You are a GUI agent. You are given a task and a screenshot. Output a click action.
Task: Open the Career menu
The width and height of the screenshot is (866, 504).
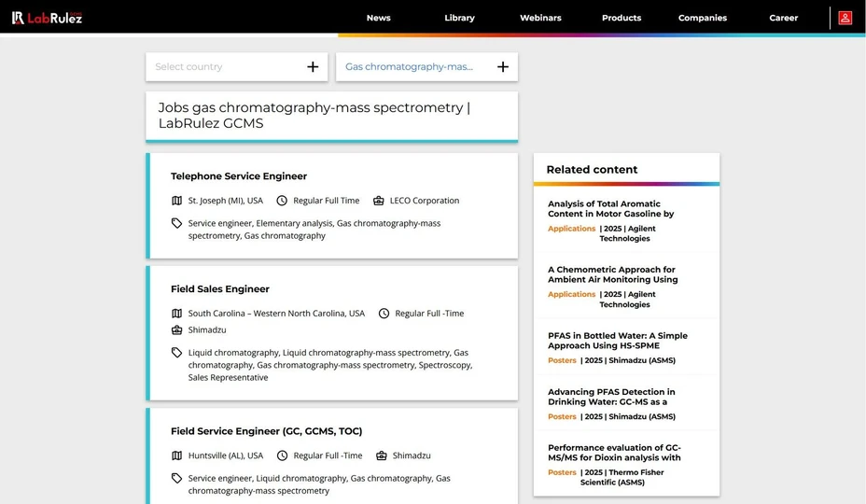tap(783, 18)
